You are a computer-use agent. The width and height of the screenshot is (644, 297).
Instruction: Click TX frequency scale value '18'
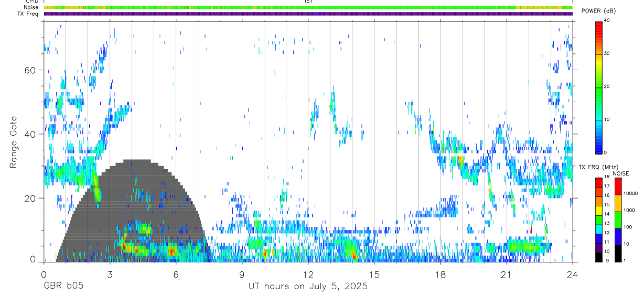607,178
